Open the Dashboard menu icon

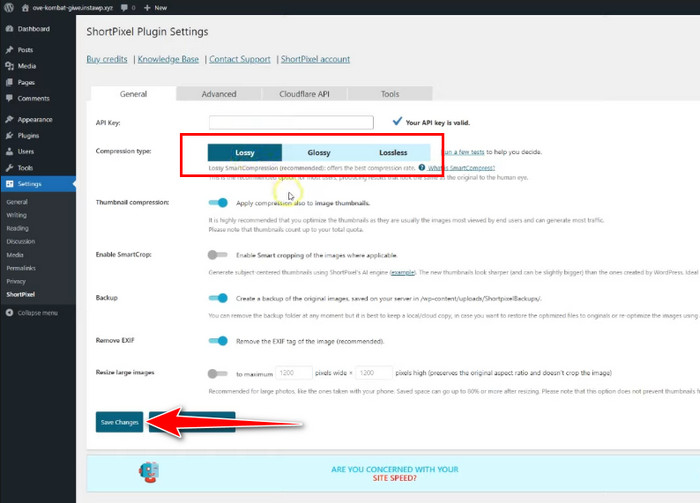[x=9, y=29]
